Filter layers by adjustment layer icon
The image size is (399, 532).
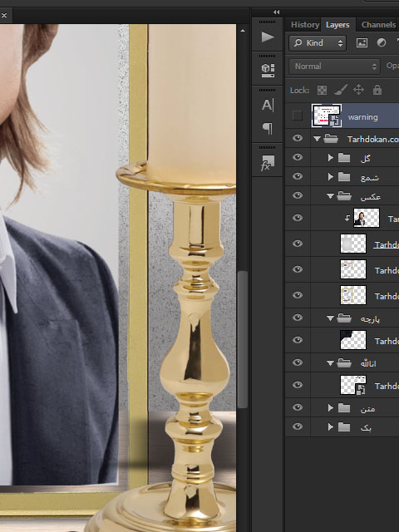pos(382,42)
